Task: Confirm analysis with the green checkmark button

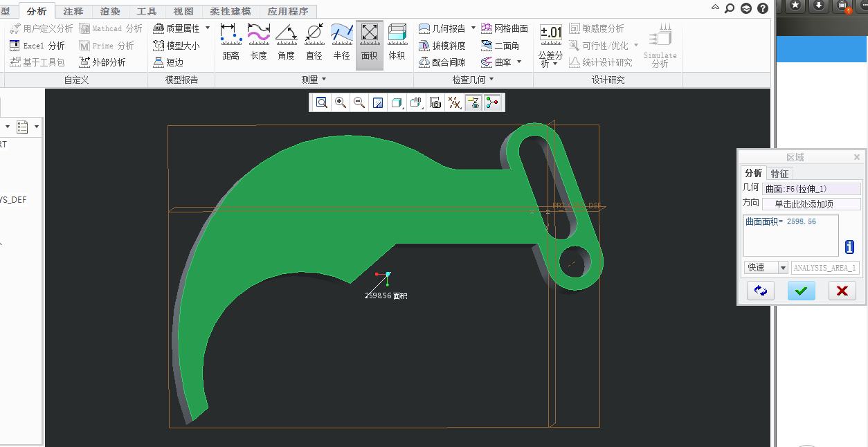Action: pyautogui.click(x=801, y=291)
